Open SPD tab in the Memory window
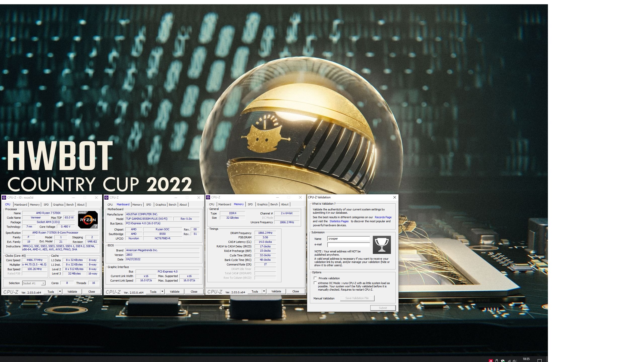 [250, 204]
